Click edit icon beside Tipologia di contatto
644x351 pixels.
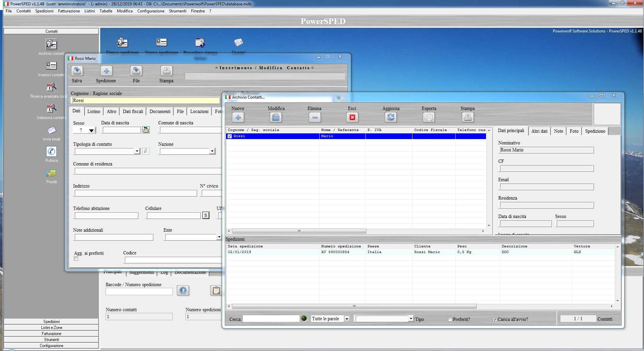pos(146,151)
